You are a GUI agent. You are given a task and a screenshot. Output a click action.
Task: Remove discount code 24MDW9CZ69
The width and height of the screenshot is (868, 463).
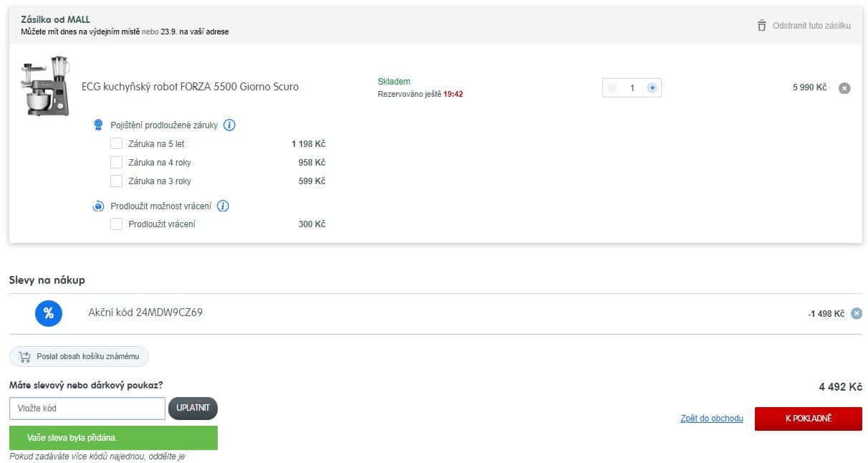[857, 313]
